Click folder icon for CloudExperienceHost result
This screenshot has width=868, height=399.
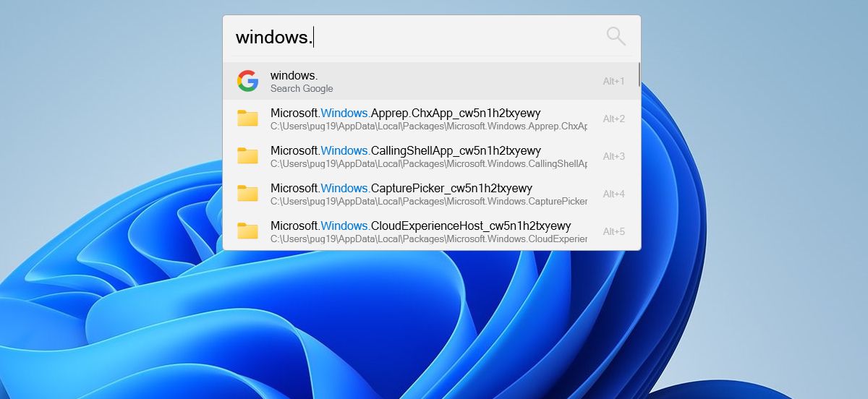click(248, 231)
